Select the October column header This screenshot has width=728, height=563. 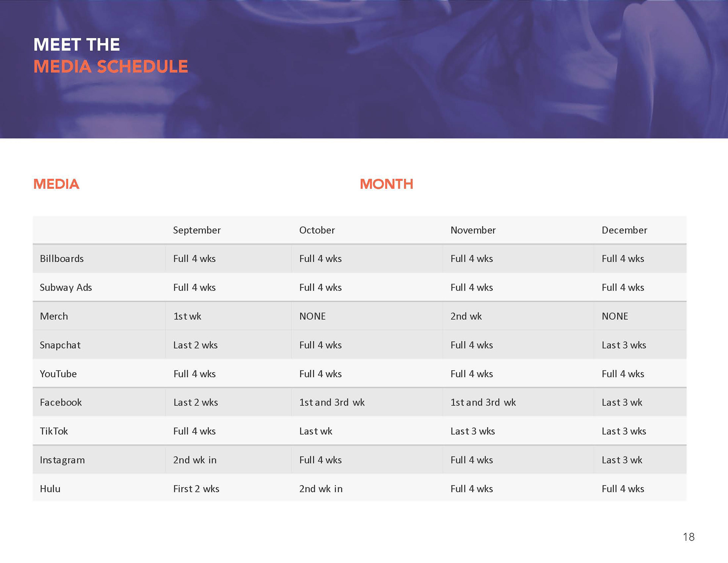(x=317, y=230)
